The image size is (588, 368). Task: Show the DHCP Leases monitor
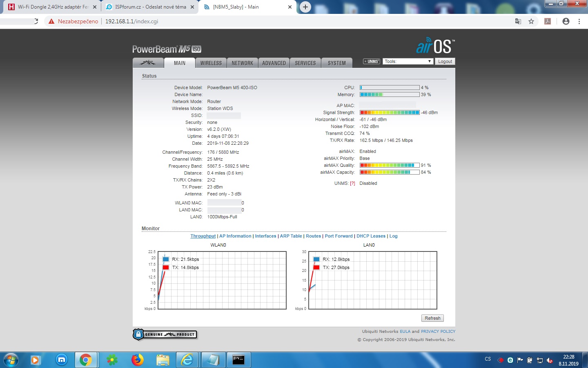click(x=371, y=236)
